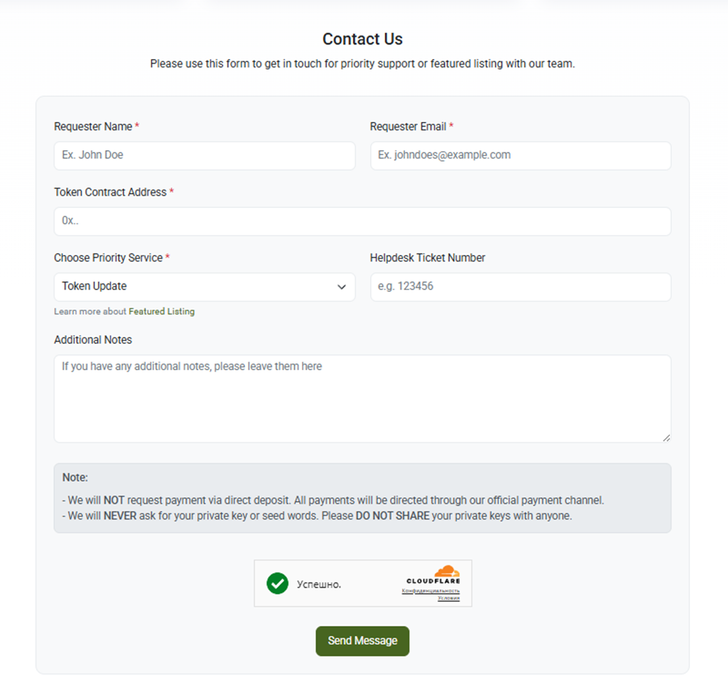Click the Token Contract Address label
The height and width of the screenshot is (700, 728).
coord(110,192)
